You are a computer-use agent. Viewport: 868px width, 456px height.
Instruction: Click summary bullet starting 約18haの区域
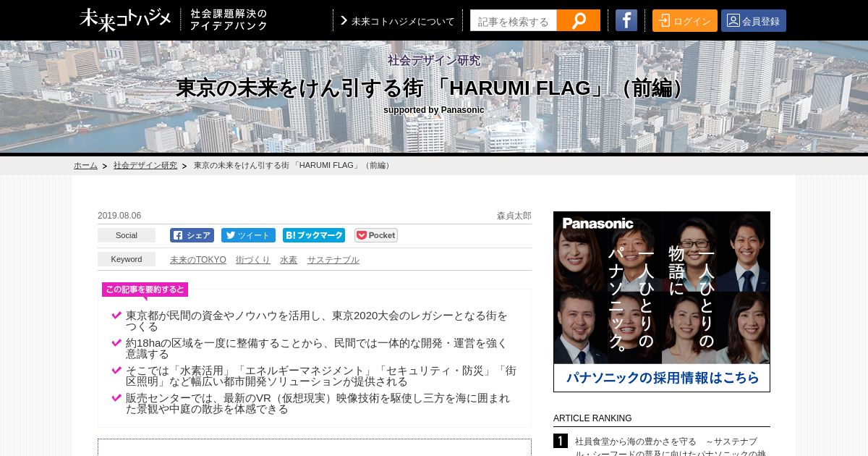pos(317,348)
